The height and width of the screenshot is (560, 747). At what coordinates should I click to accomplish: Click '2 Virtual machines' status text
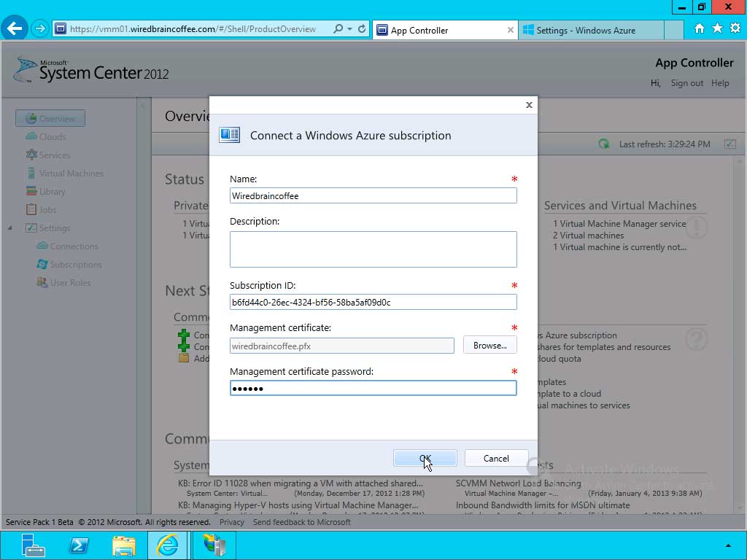point(588,236)
